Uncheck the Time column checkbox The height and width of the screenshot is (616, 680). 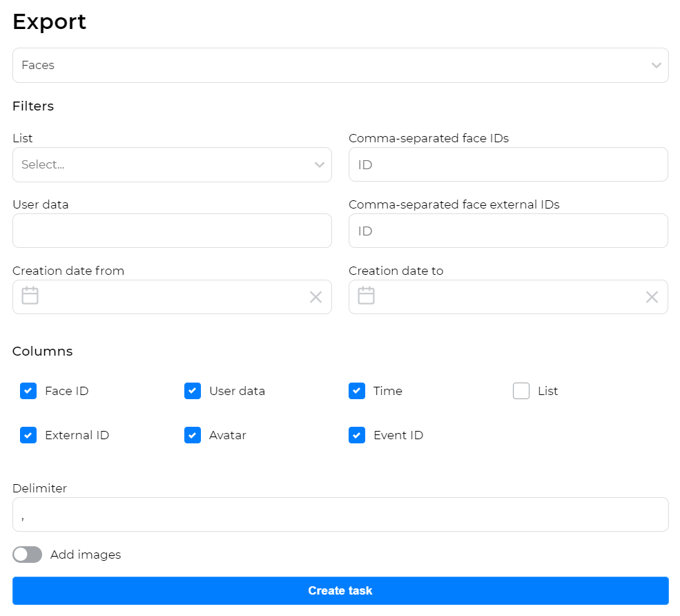pos(357,391)
